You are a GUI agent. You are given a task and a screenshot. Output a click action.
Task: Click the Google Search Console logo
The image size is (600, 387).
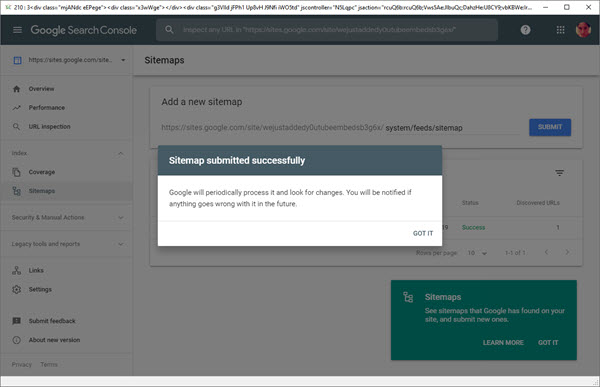pos(83,30)
